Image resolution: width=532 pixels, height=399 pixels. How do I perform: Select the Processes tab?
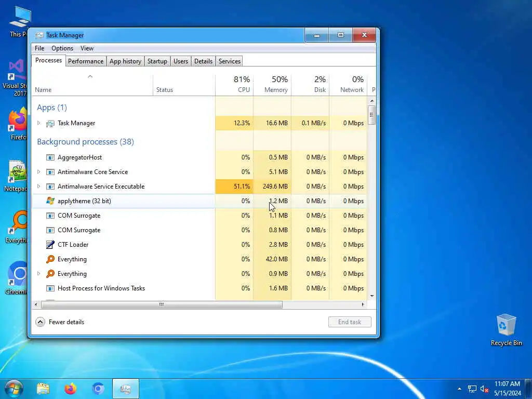point(48,60)
